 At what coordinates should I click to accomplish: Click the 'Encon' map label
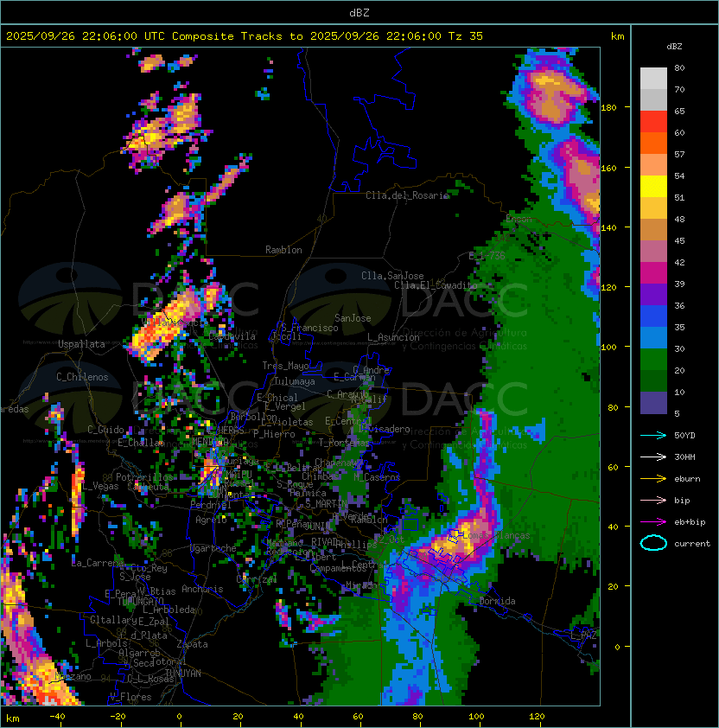(x=519, y=219)
